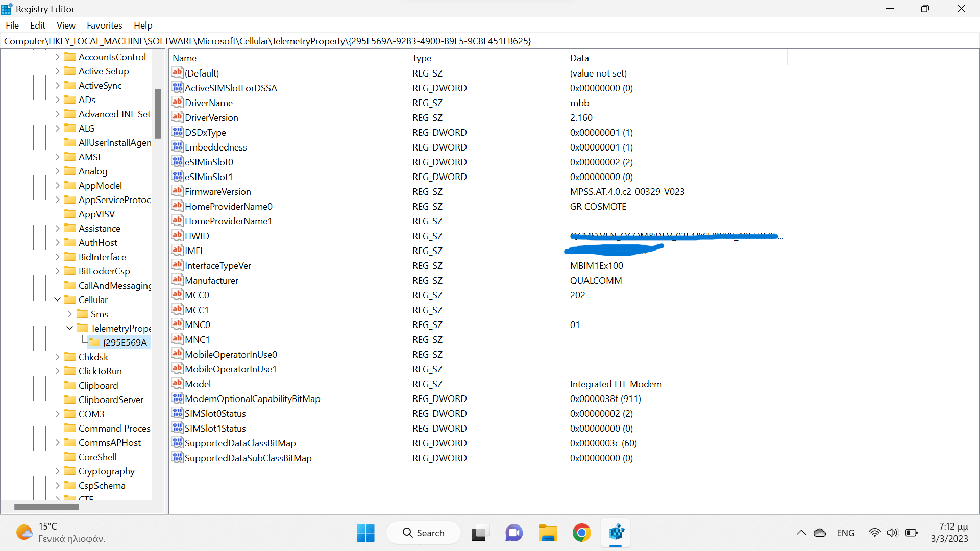Open the File menu
Screen dimensions: 980x551
click(12, 25)
